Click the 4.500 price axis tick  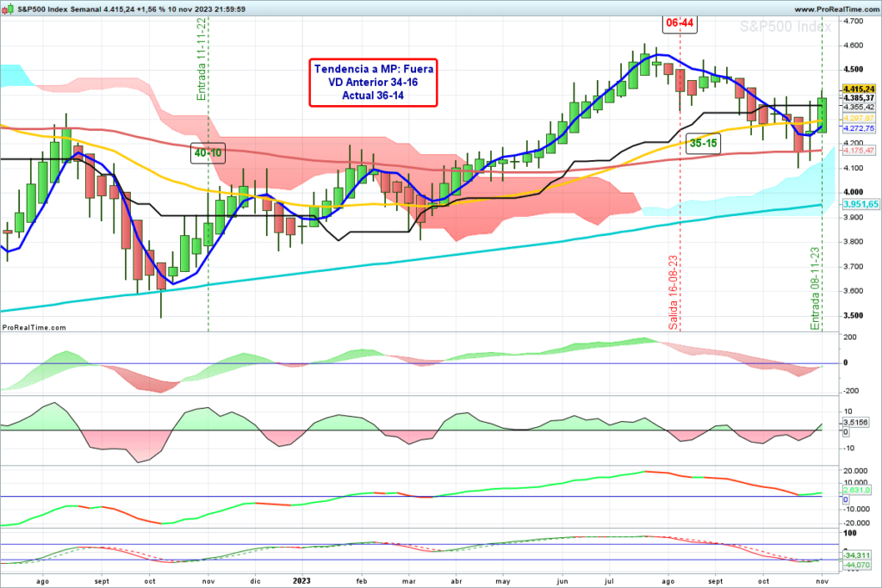click(x=854, y=69)
